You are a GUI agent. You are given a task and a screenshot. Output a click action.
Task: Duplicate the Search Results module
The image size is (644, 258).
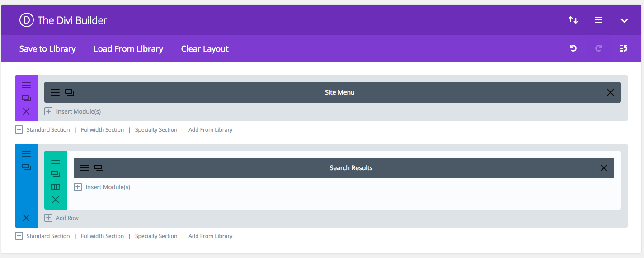coord(99,168)
